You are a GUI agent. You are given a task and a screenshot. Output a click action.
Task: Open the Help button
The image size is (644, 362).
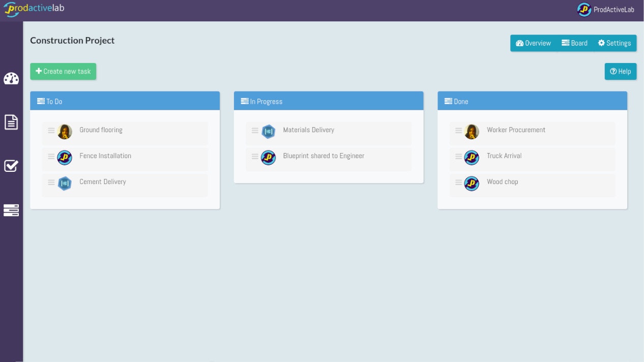click(620, 71)
